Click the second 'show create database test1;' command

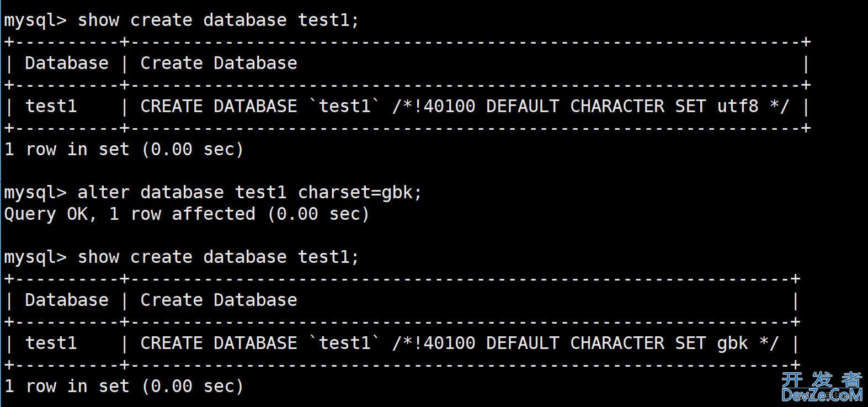tap(218, 257)
